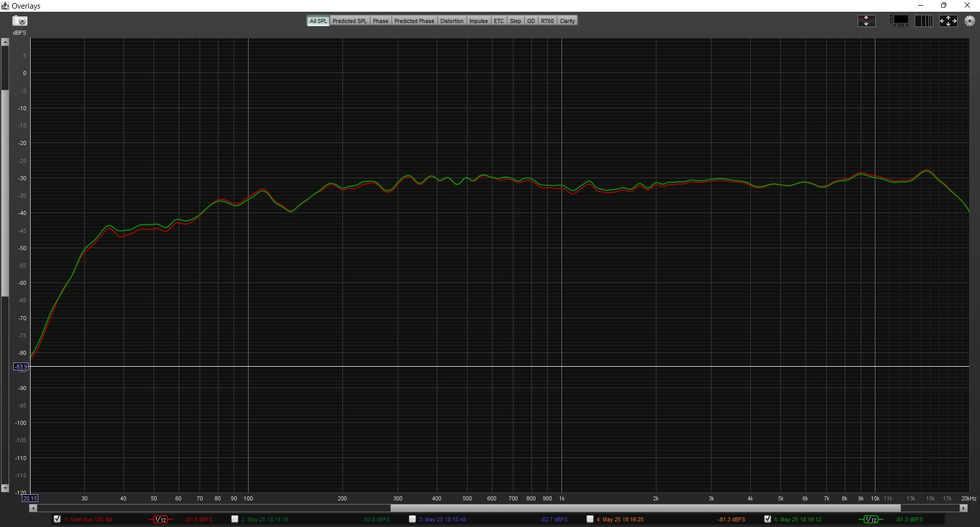
Task: Click the fit-to-data arrows icon
Action: point(948,21)
